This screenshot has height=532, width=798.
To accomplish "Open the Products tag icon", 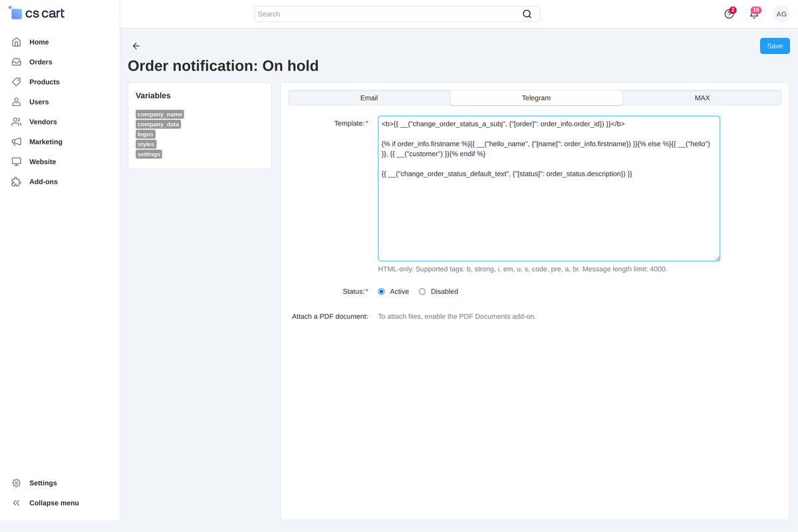I will (17, 82).
